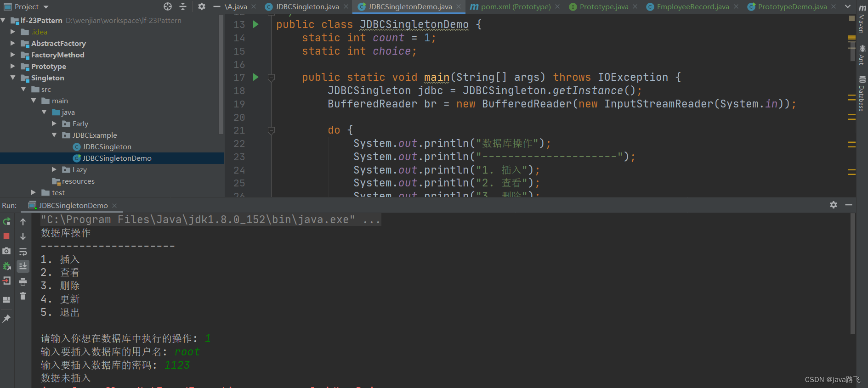This screenshot has width=868, height=388.
Task: Click the collapse all icon in Project panel
Action: tap(183, 6)
